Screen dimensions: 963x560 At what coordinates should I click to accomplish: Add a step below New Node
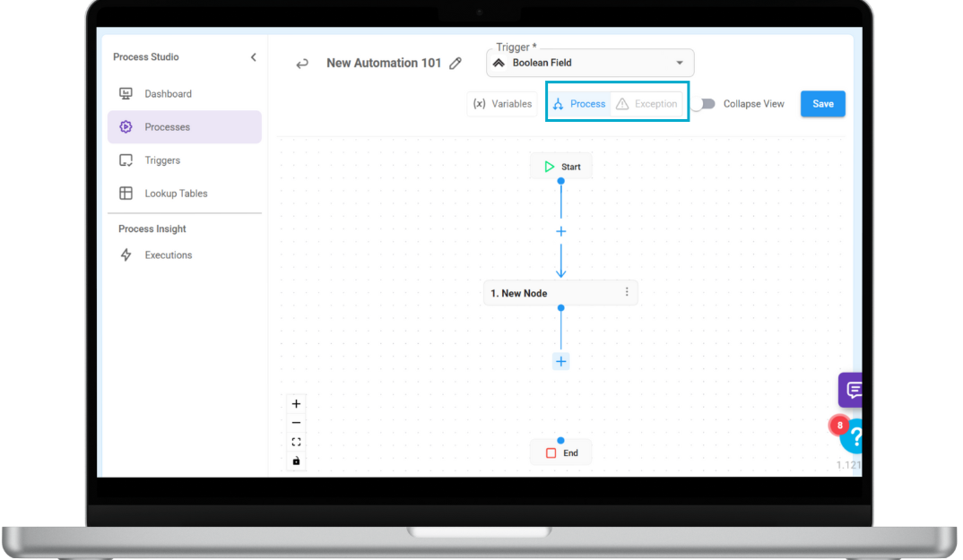(x=561, y=361)
